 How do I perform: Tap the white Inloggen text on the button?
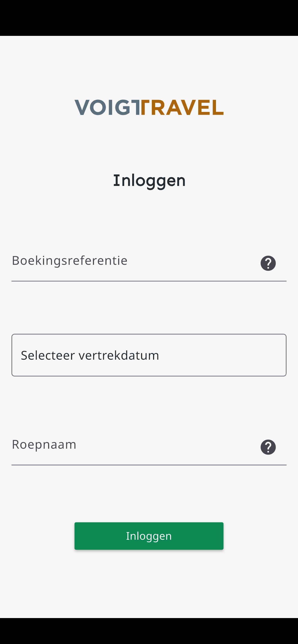[x=149, y=536]
